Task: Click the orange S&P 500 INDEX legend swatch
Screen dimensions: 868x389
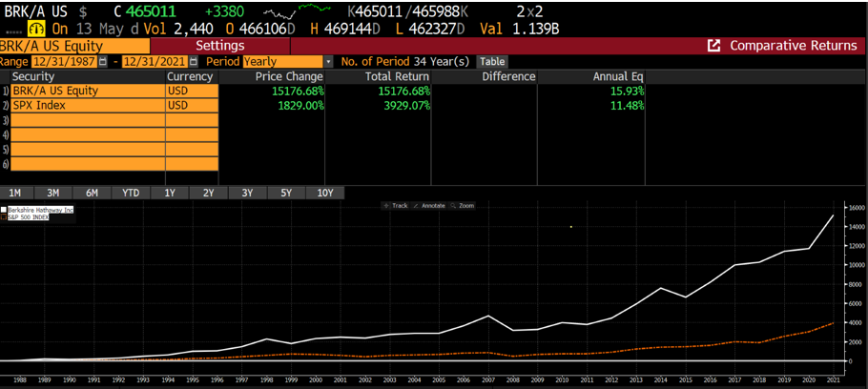Action: point(3,217)
